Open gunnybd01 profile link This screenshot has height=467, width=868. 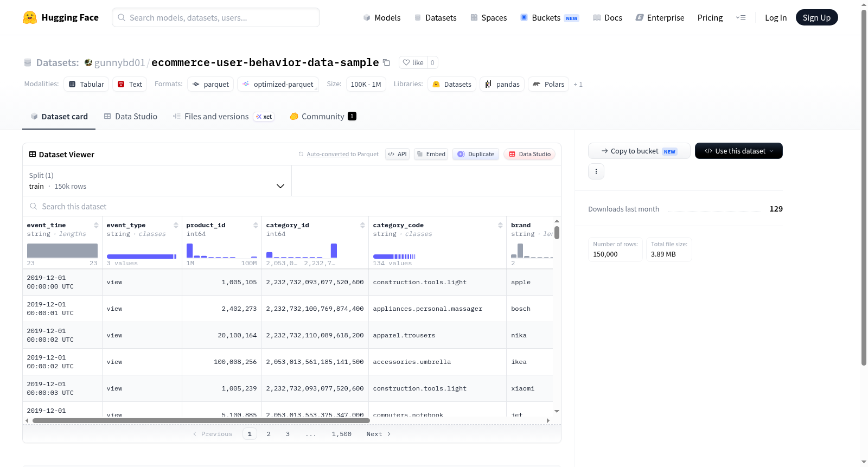(x=119, y=62)
